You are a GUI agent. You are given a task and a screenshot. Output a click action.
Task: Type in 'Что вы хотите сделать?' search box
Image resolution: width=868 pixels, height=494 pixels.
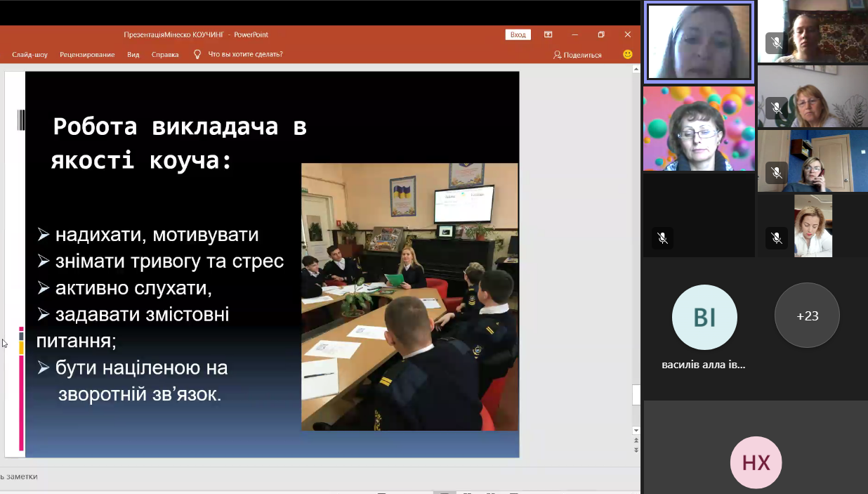(x=246, y=55)
